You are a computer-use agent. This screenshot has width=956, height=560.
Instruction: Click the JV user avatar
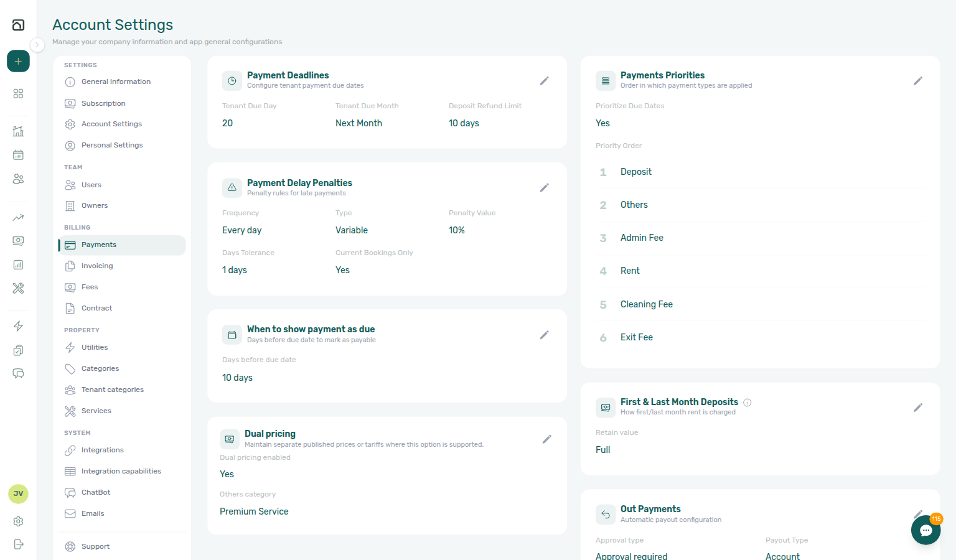coord(18,493)
